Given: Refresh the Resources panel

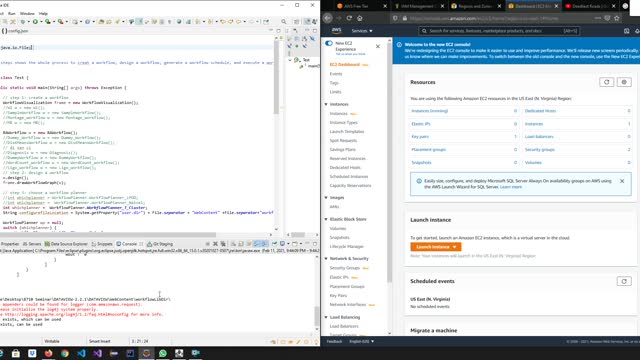Looking at the screenshot, I should coord(607,82).
